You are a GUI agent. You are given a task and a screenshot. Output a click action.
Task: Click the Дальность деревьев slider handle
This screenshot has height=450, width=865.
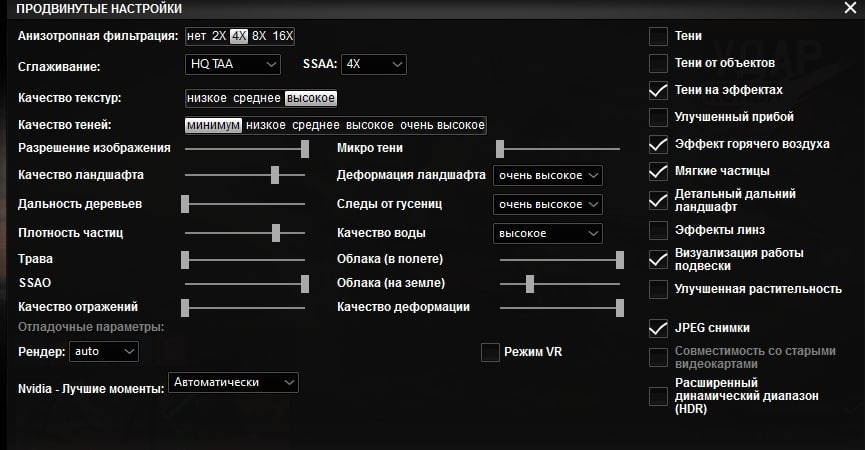click(x=185, y=204)
